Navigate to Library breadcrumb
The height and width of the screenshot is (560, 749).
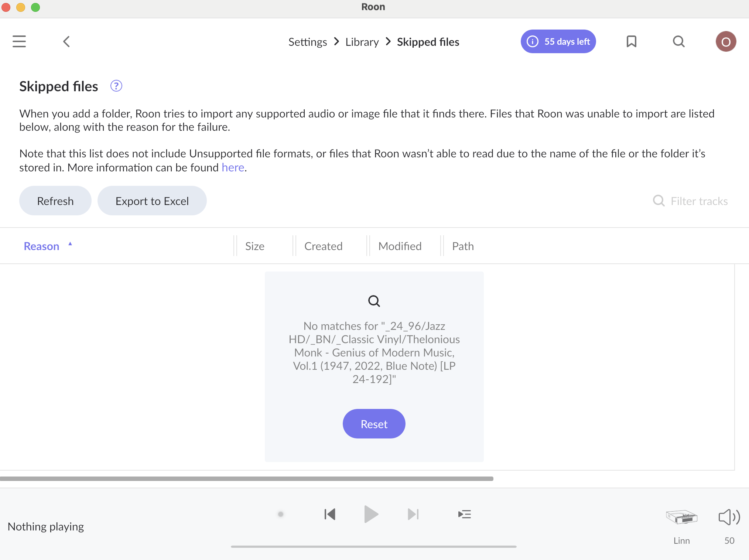tap(362, 42)
